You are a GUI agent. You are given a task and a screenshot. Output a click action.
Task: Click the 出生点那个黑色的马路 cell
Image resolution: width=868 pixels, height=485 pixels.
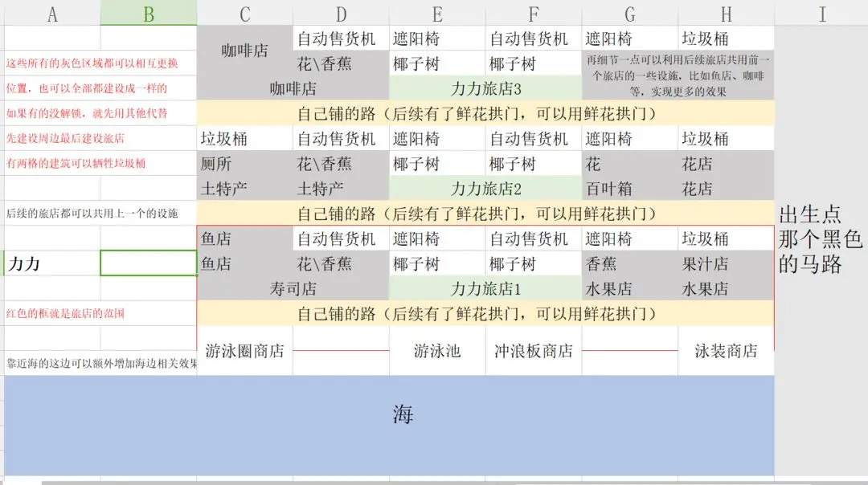click(821, 238)
